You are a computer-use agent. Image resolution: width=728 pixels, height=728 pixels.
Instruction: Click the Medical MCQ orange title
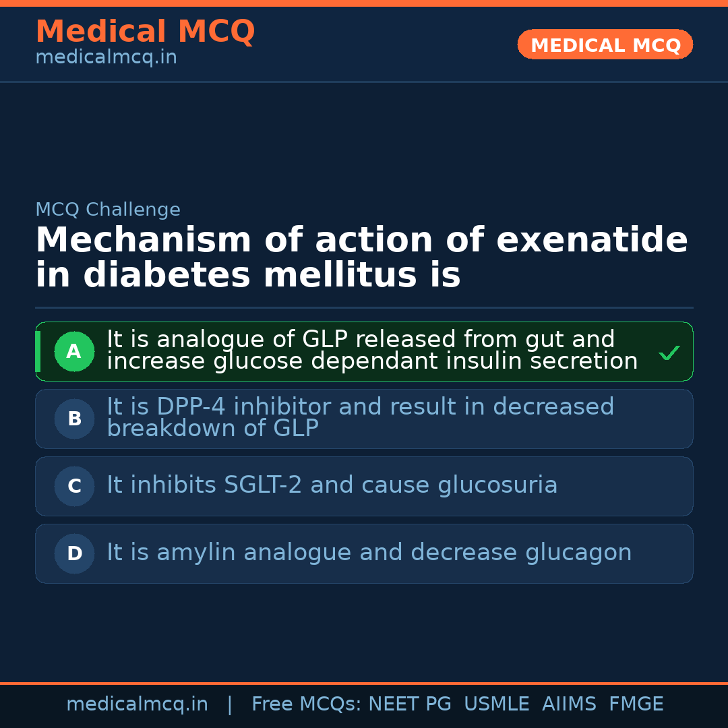(145, 32)
